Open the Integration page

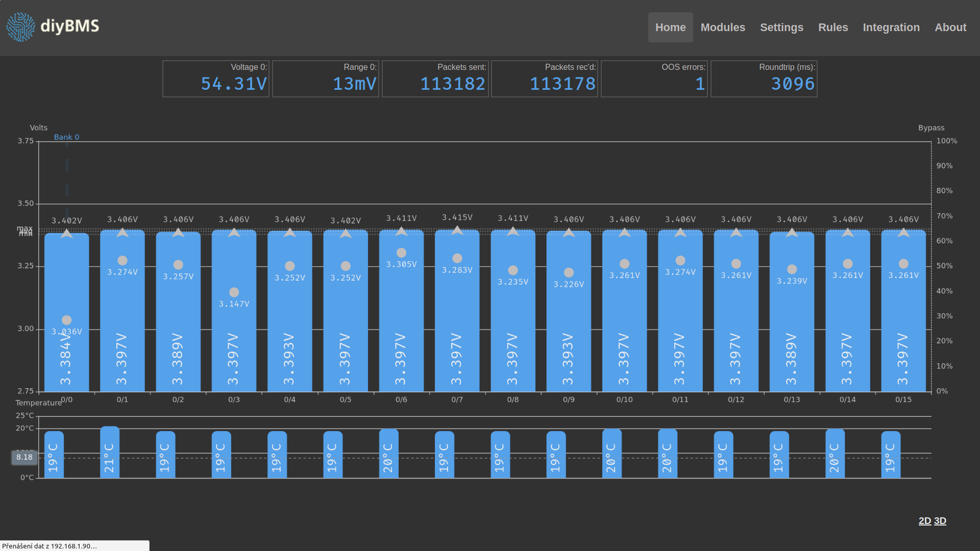click(x=891, y=28)
